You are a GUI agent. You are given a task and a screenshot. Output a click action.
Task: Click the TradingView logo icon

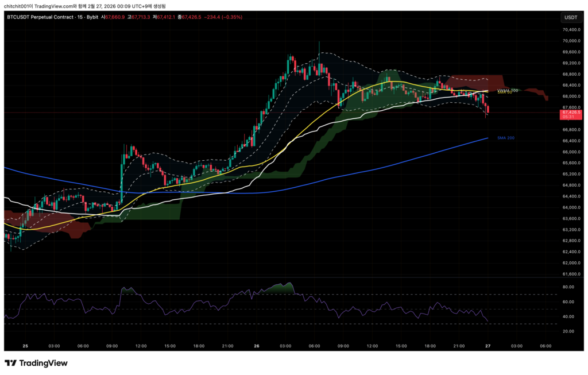click(10, 363)
